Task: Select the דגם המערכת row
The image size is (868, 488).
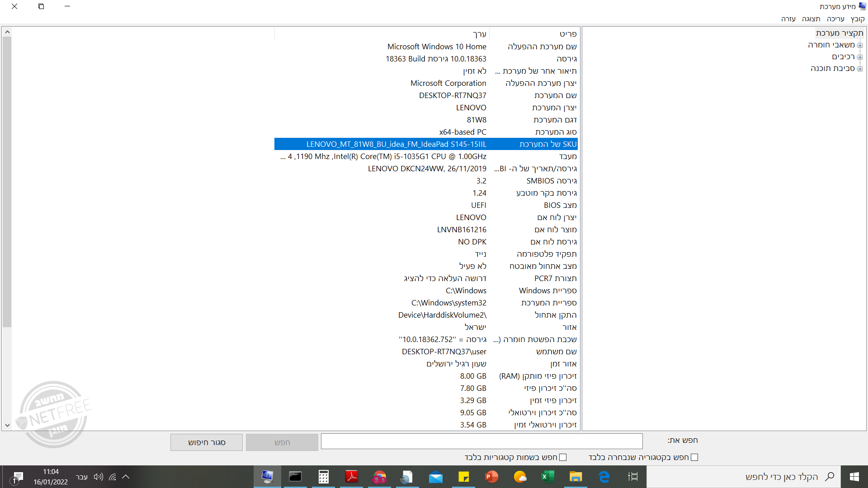Action: tap(426, 120)
